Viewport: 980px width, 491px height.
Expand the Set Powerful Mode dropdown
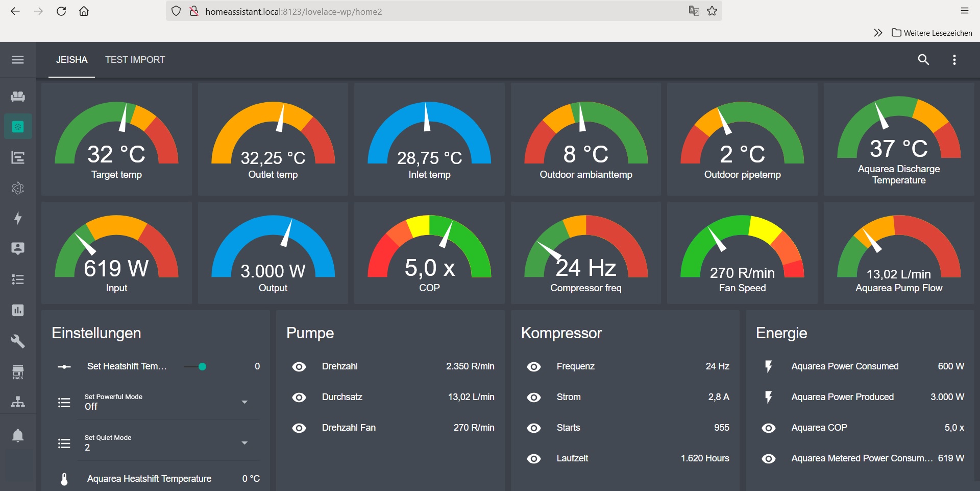pyautogui.click(x=244, y=402)
